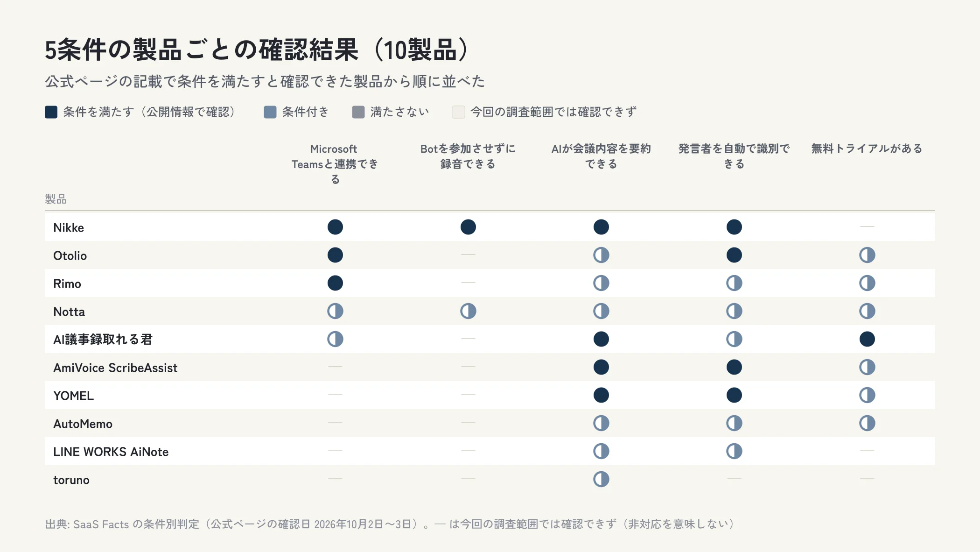Click AI議事録取れる君's filled circle under free trial column
Image resolution: width=980 pixels, height=552 pixels.
point(867,339)
